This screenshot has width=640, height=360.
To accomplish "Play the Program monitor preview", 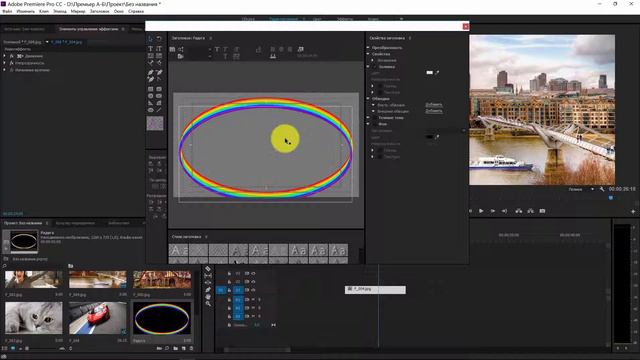I will point(481,211).
